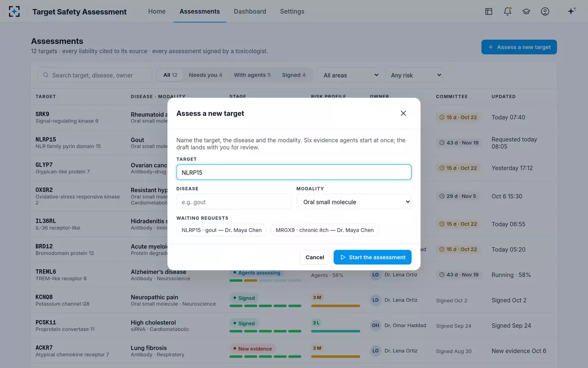Click the LO avatar in the ACKR7 row

click(376, 351)
